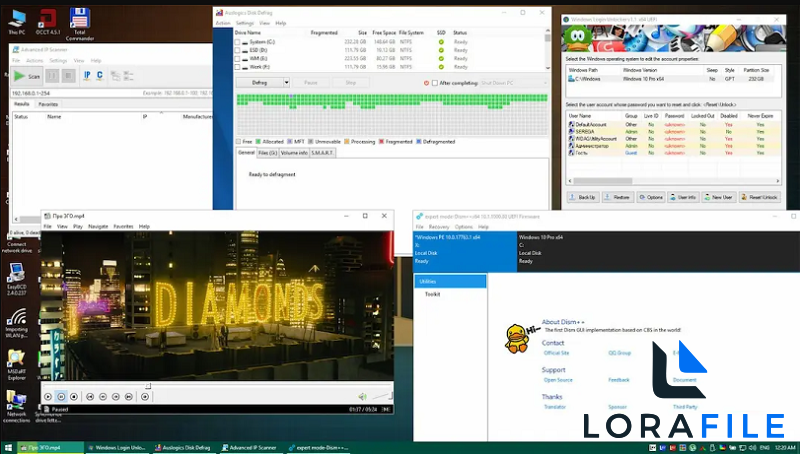Open Settings menu in Advanced IP Scanner
Image resolution: width=800 pixels, height=454 pixels.
click(x=58, y=60)
